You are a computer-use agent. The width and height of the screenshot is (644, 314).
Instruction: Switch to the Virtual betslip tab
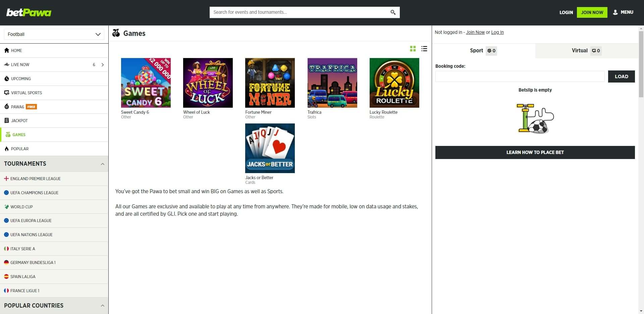pos(586,51)
